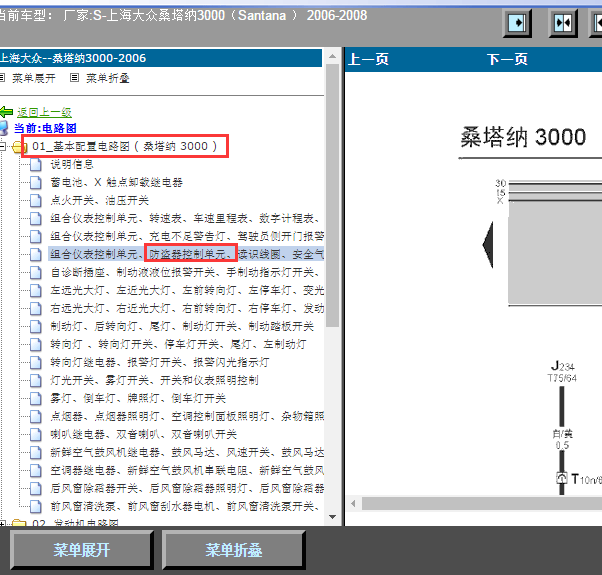Click tree panel scroll up arrow
This screenshot has height=575, width=602.
coord(332,56)
